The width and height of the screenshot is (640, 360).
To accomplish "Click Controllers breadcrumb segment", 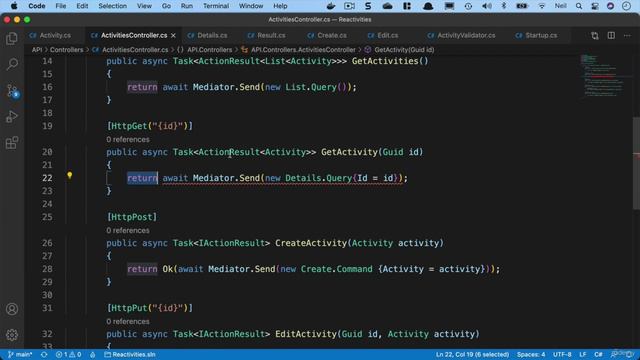I will click(x=67, y=50).
